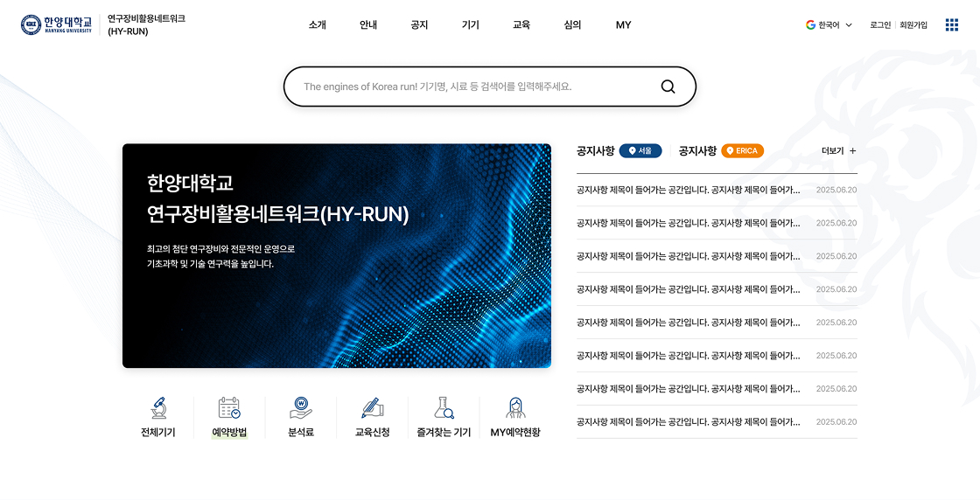Screen dimensions: 980x500
Task: Open the 소개 menu
Action: point(317,25)
